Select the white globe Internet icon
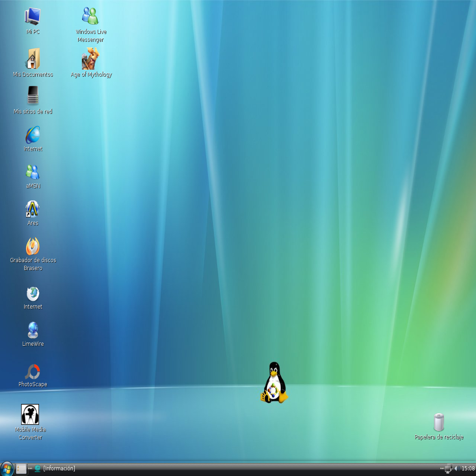476x476 pixels. pos(33,293)
